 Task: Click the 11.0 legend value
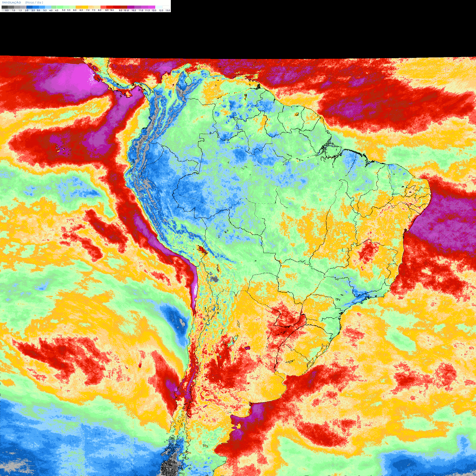[141, 10]
